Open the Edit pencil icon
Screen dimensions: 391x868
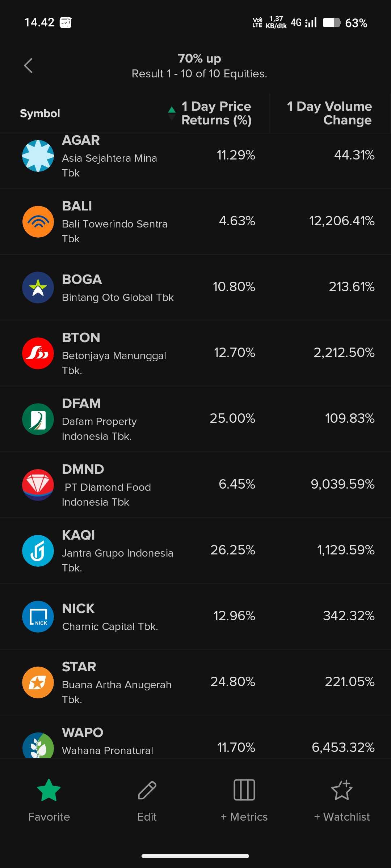(147, 790)
